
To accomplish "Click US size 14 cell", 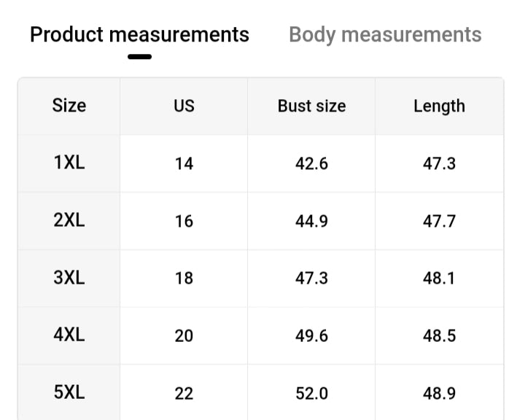I will (x=184, y=163).
